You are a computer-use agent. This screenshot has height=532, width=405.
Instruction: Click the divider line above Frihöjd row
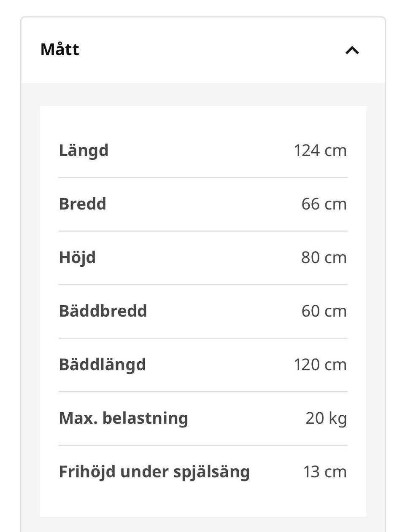coord(203,445)
